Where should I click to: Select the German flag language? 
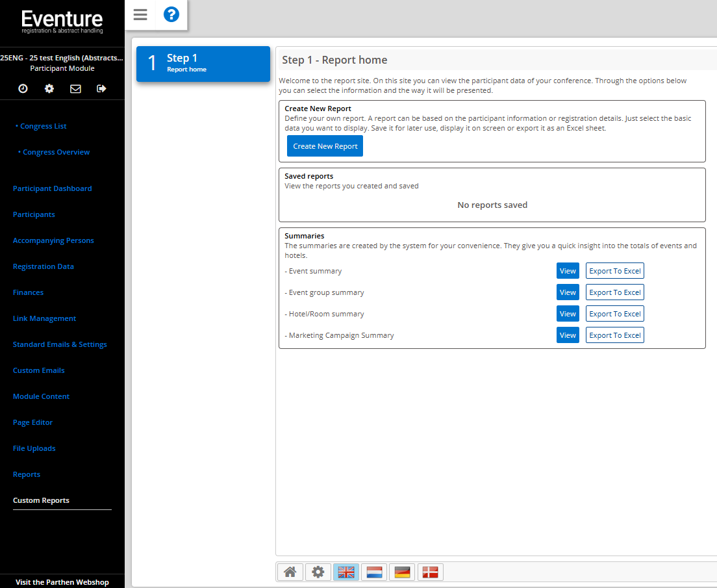tap(403, 572)
